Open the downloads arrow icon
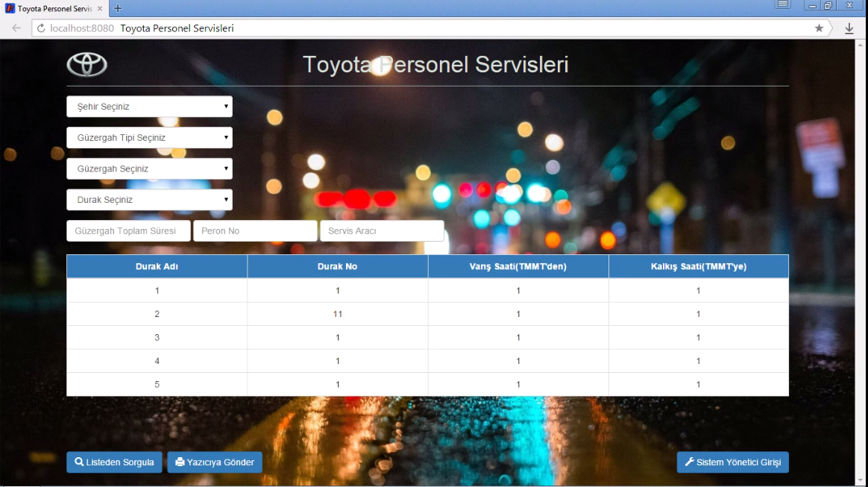 tap(849, 28)
